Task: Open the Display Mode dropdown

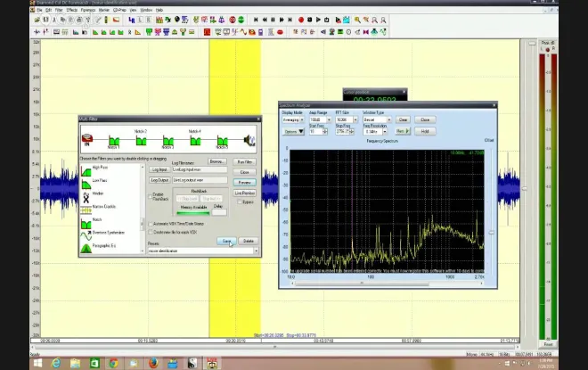Action: click(302, 119)
